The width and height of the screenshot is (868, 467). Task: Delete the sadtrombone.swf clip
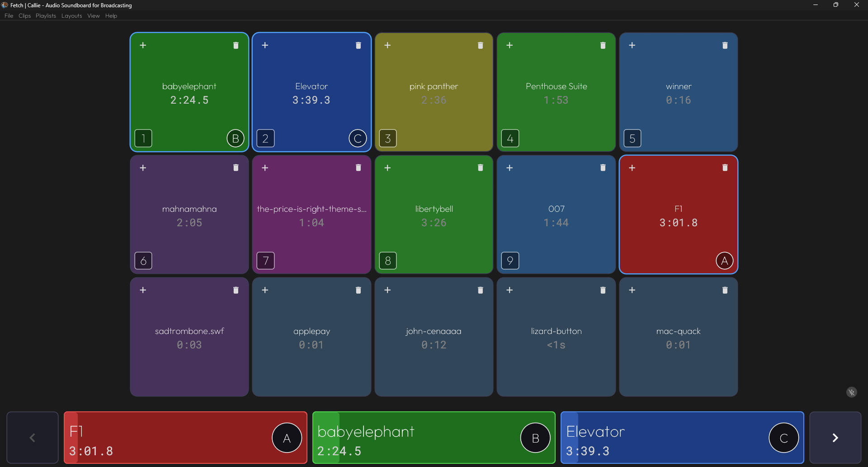236,290
